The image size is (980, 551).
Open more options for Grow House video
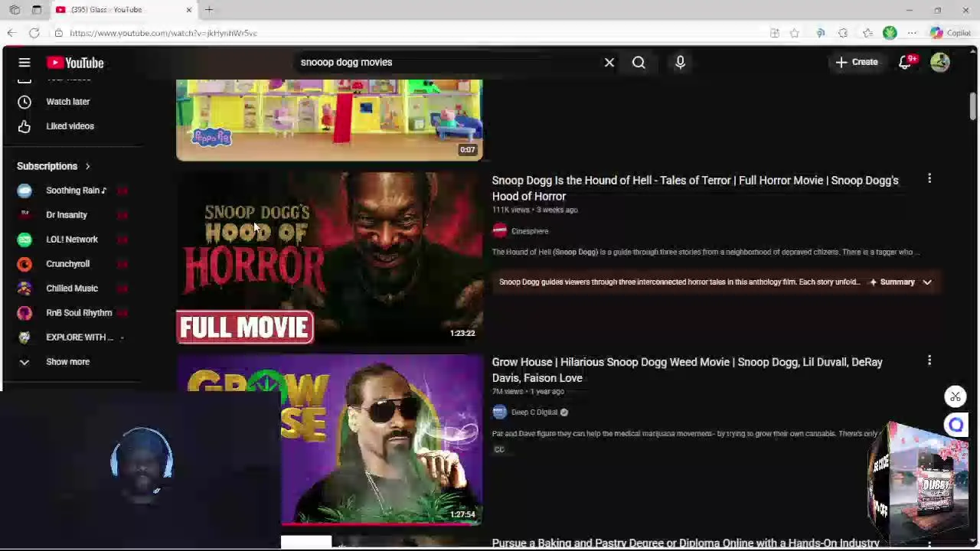click(x=929, y=360)
